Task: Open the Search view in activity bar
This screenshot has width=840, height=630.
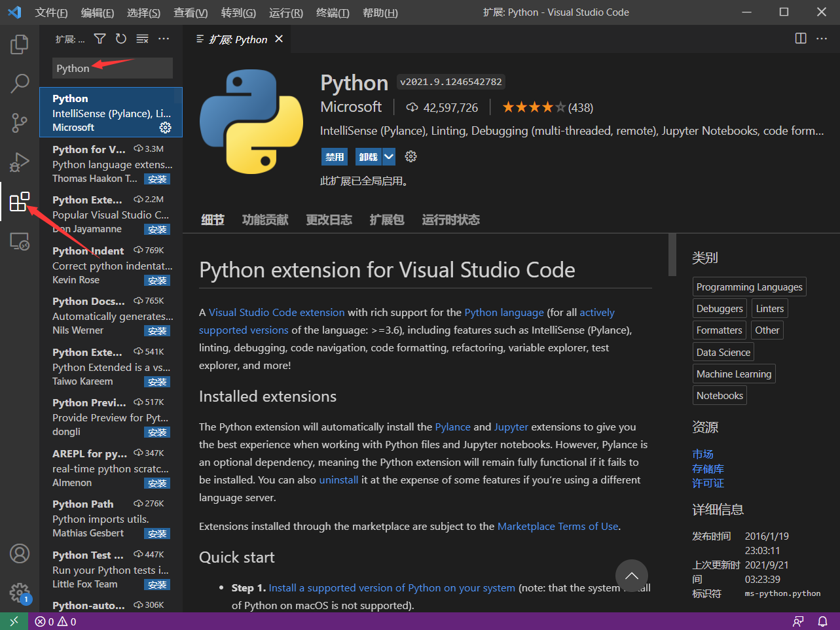Action: [20, 83]
